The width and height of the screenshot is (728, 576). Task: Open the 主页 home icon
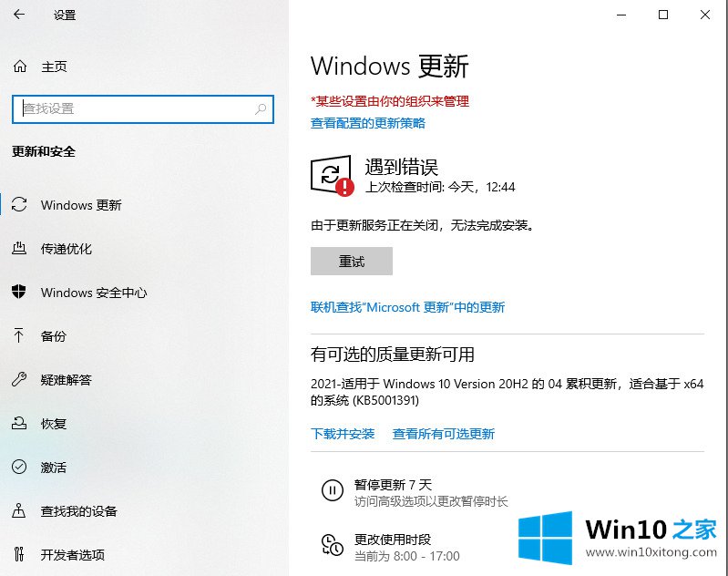(x=20, y=67)
